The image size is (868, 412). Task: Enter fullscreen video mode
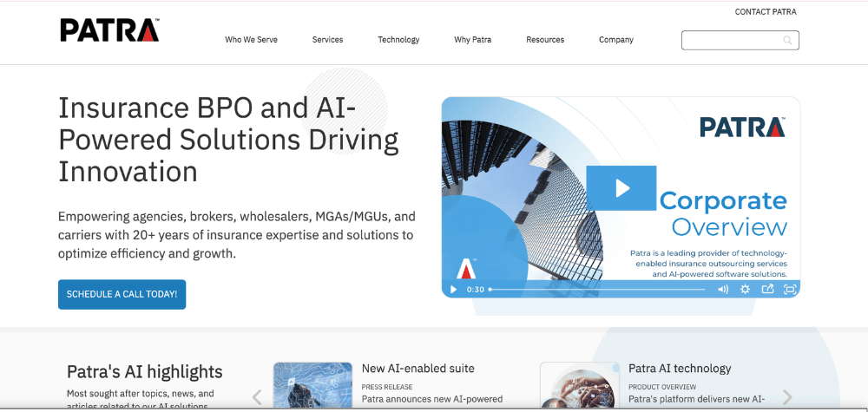(x=790, y=289)
